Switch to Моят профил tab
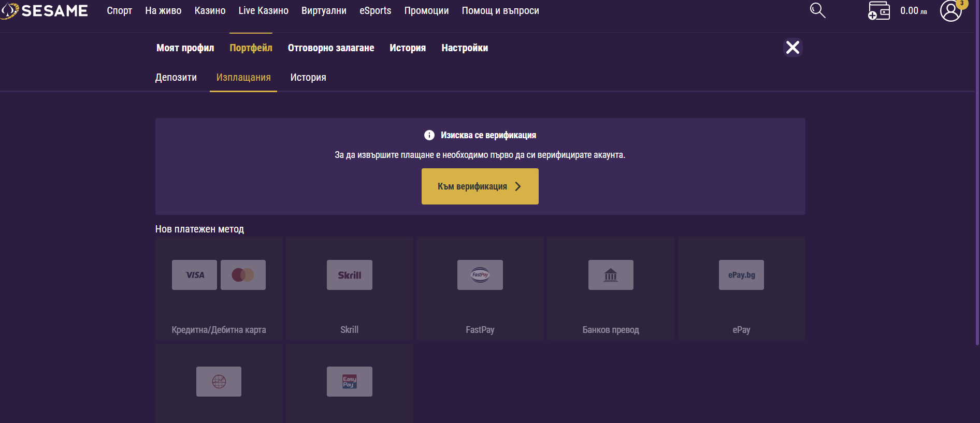Viewport: 980px width, 423px height. pos(185,48)
